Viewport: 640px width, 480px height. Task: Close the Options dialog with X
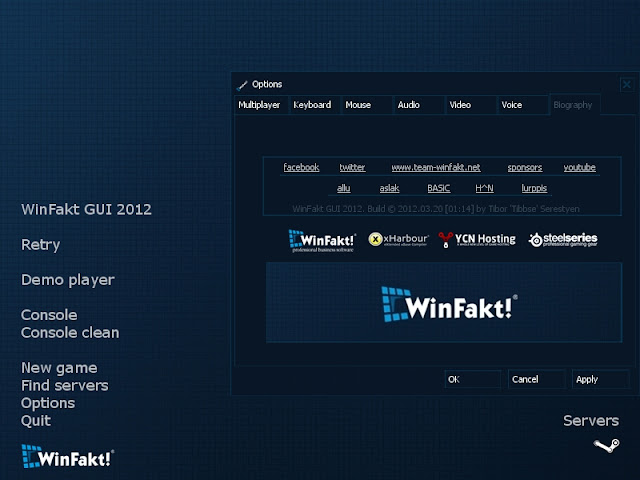point(627,84)
